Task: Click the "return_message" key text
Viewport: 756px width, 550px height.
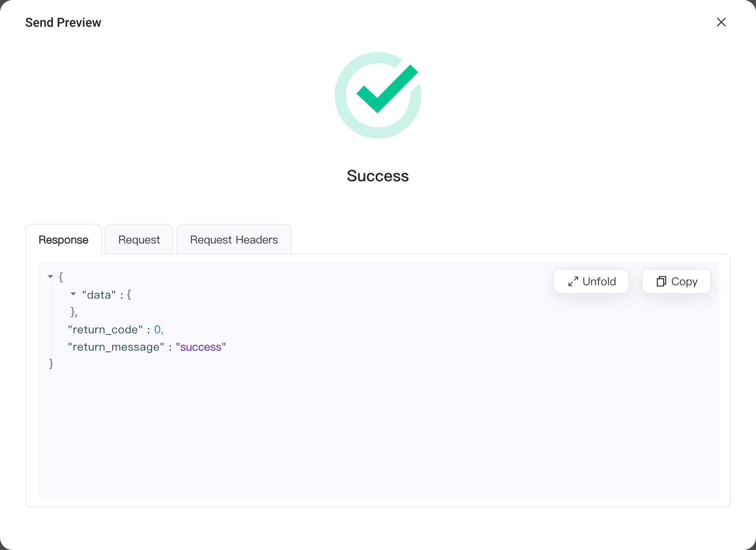Action: (116, 347)
